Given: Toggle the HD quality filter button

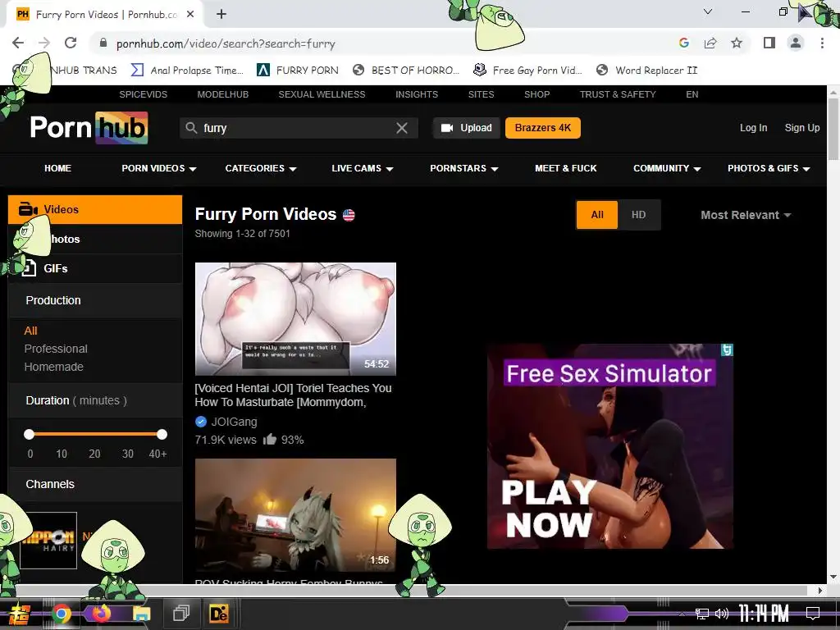Looking at the screenshot, I should coord(638,215).
